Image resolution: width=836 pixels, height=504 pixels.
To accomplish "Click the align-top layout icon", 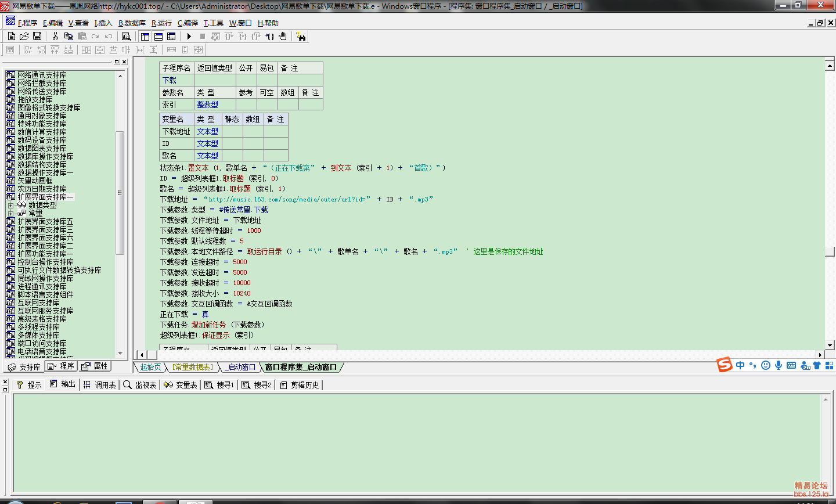I will pos(55,50).
